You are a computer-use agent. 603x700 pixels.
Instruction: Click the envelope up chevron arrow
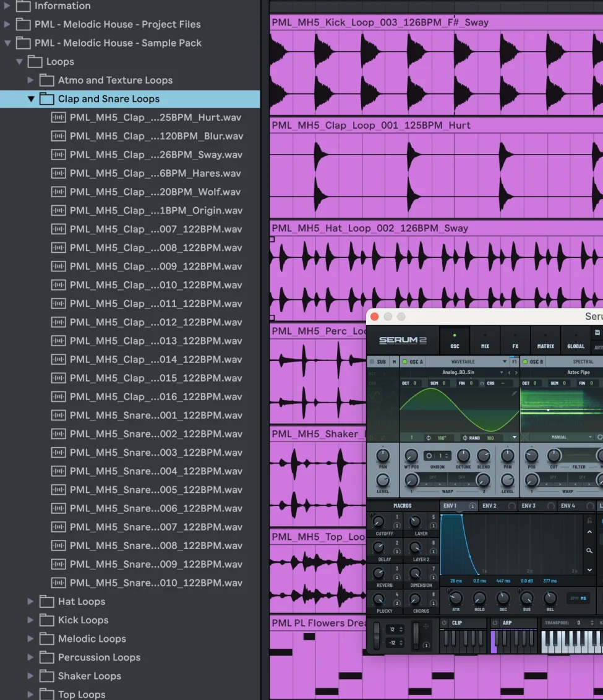point(589,532)
